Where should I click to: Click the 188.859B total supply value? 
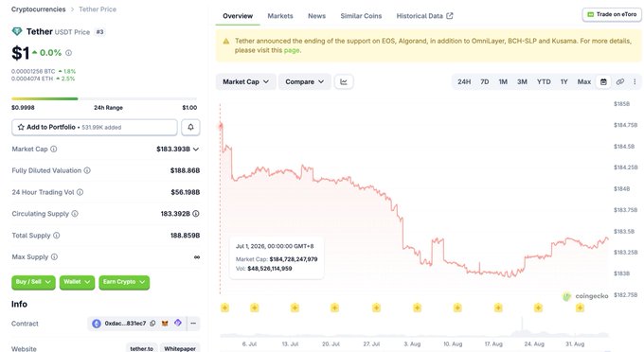coord(185,236)
